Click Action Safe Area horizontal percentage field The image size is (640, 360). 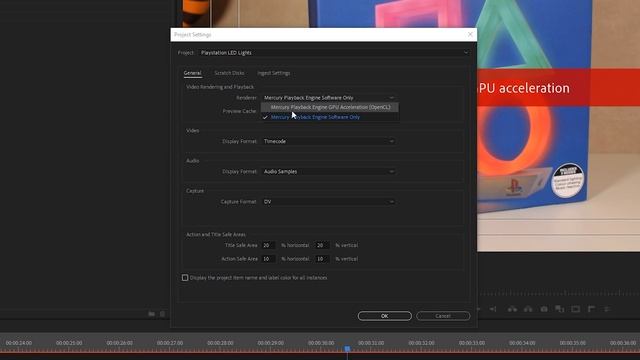point(268,259)
